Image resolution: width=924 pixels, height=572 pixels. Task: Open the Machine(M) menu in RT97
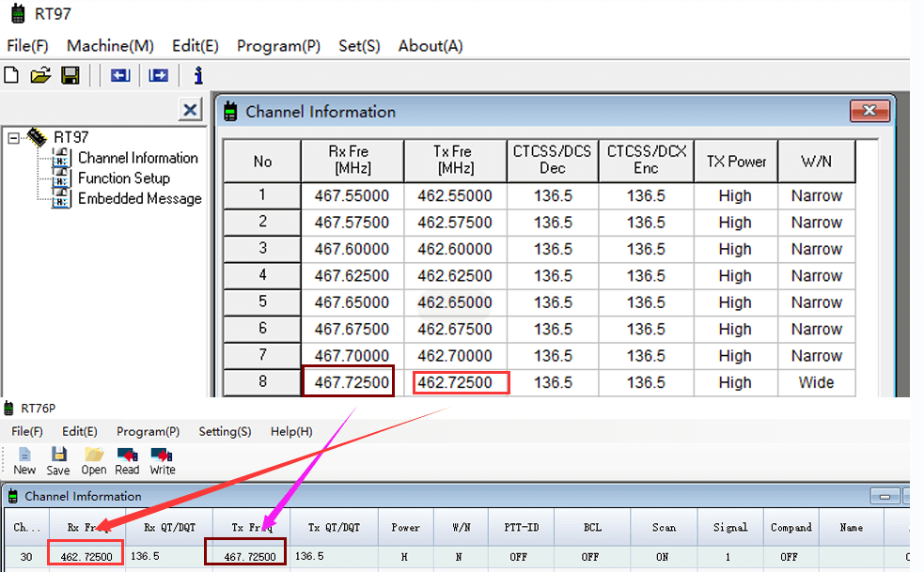tap(110, 46)
